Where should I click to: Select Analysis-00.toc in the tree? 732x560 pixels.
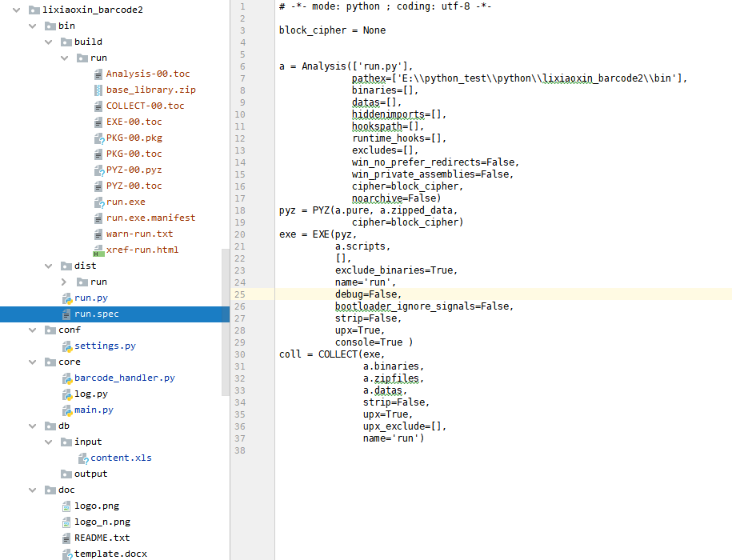pyautogui.click(x=148, y=74)
